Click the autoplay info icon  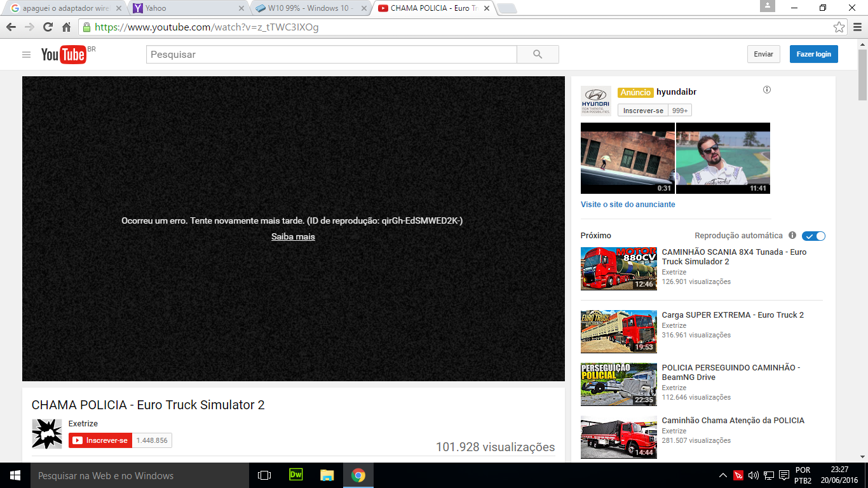pyautogui.click(x=792, y=235)
